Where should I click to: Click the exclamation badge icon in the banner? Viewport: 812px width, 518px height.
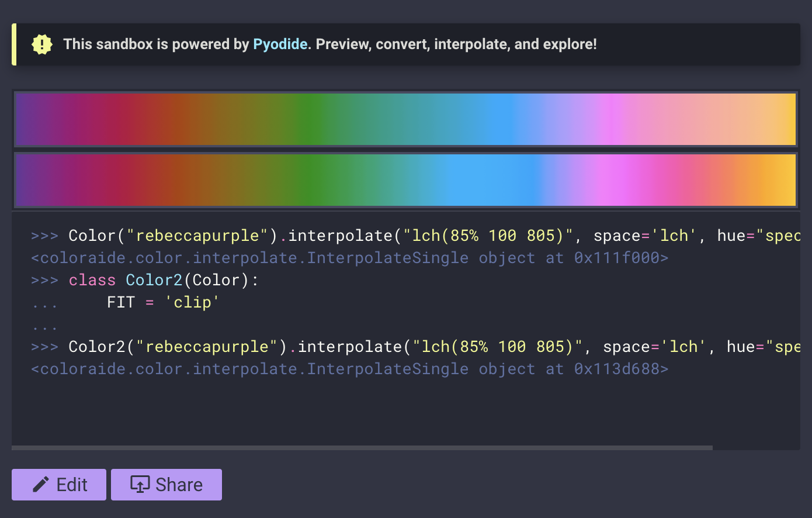tap(41, 44)
